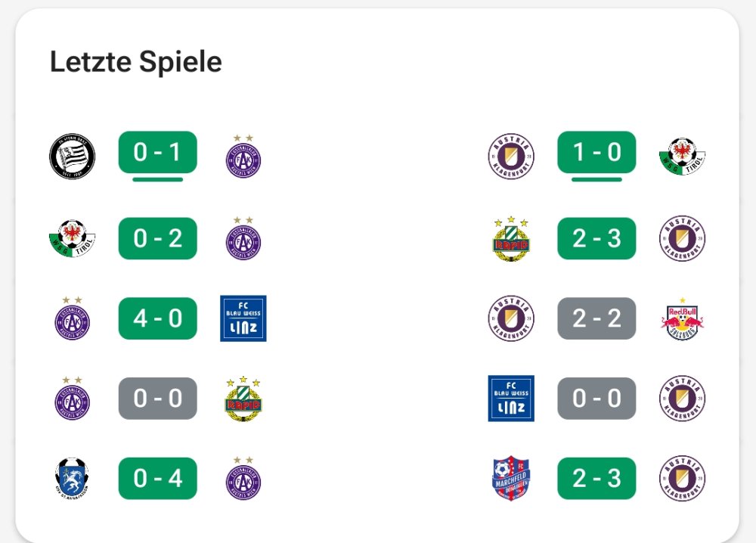The image size is (756, 543).
Task: Select WSG Tirol logo beside 0 - 2 score
Action: 72,239
